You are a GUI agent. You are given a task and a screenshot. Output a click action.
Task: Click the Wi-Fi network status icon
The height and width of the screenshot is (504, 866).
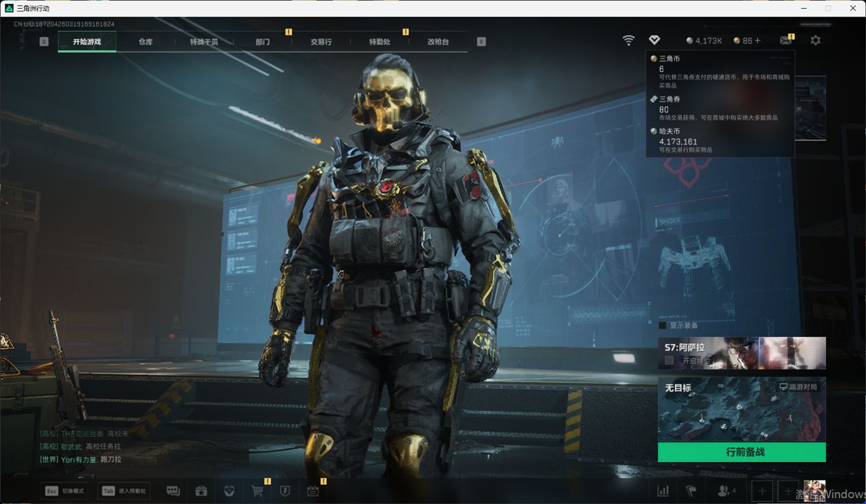pos(629,40)
